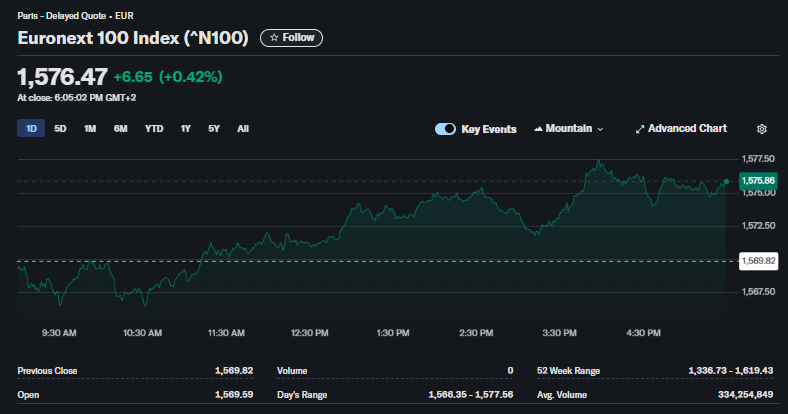The width and height of the screenshot is (788, 414).
Task: Open the Mountain chart type dropdown
Action: pyautogui.click(x=568, y=129)
